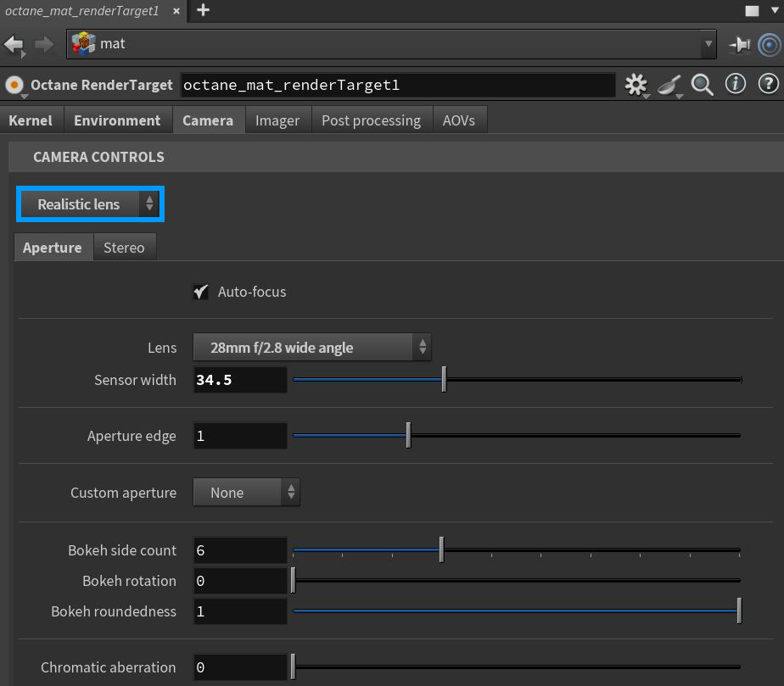
Task: Expand the Lens preset dropdown
Action: pos(311,347)
